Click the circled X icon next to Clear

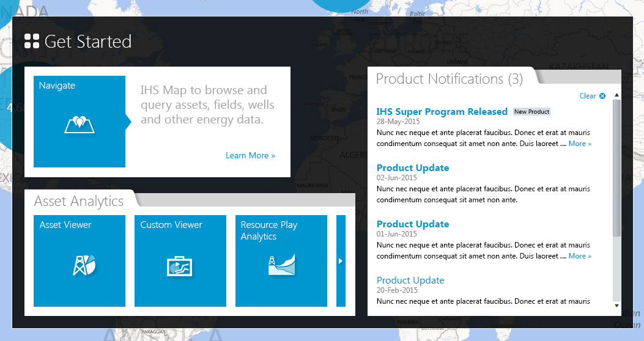coord(602,96)
